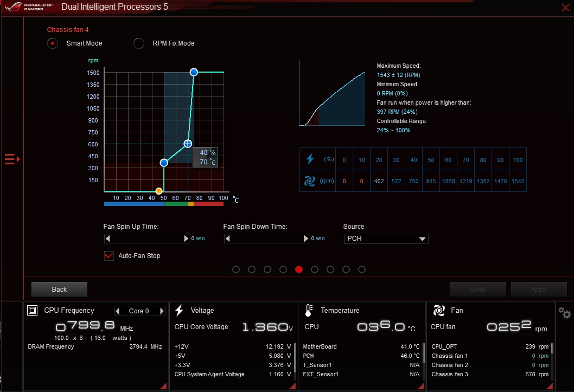Select the fourth page indicator dot

click(283, 269)
